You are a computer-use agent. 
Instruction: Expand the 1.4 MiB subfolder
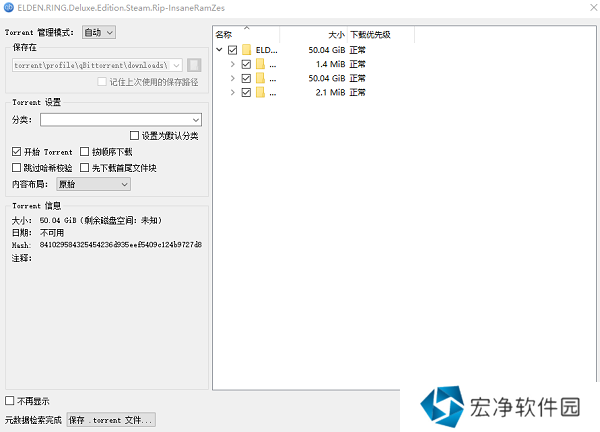coord(232,64)
